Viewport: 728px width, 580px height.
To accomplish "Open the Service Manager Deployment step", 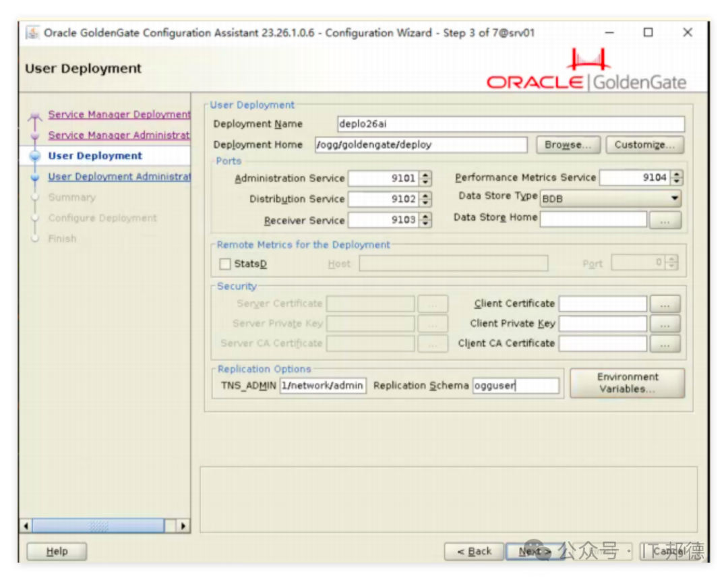I will point(119,114).
